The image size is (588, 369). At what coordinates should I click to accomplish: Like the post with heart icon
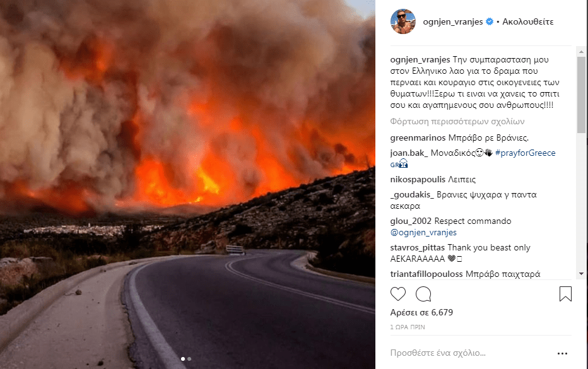(398, 294)
